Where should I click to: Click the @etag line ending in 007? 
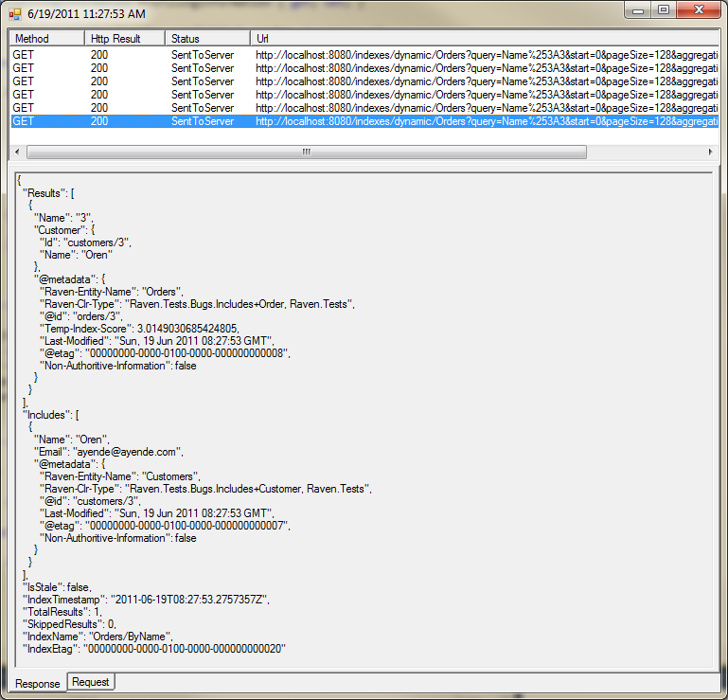165,526
